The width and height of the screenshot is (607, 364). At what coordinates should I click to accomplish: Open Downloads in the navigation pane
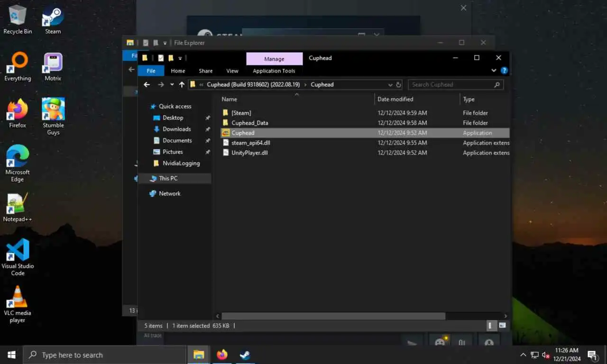coord(176,129)
